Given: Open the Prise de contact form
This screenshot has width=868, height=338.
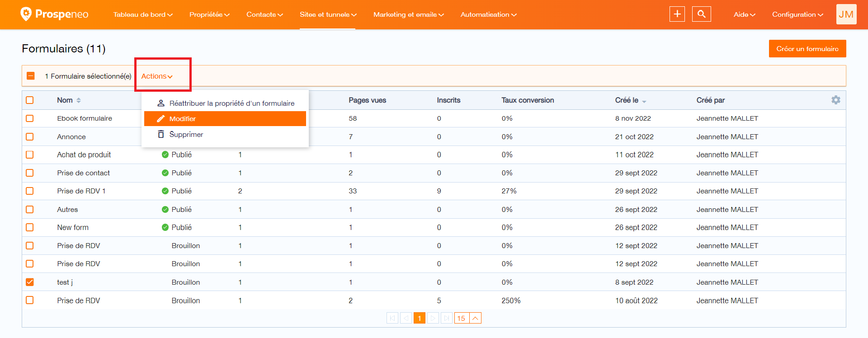Looking at the screenshot, I should [83, 173].
